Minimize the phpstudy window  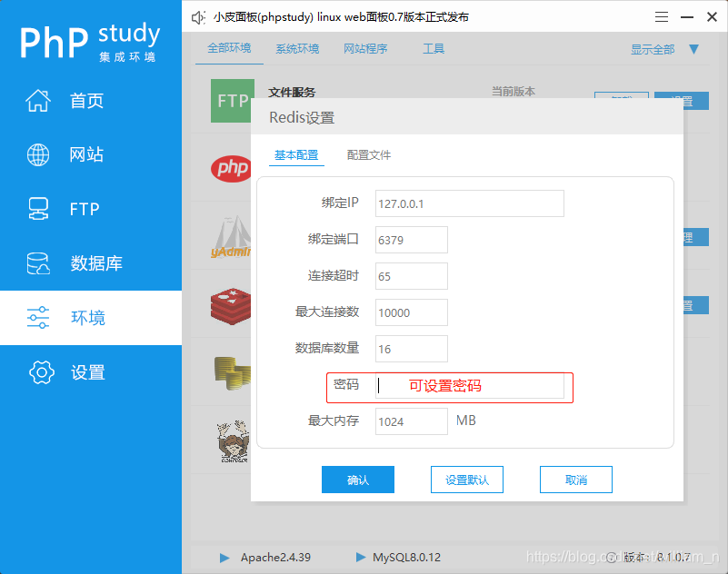tap(687, 17)
